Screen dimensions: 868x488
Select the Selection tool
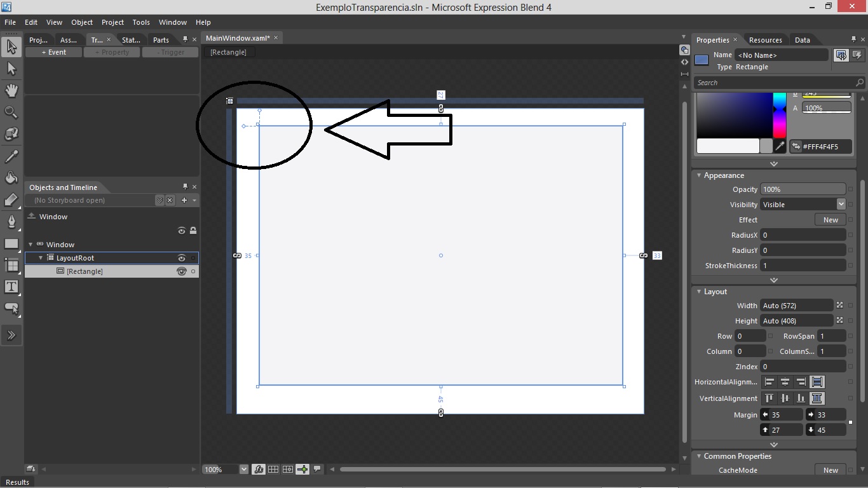point(11,46)
